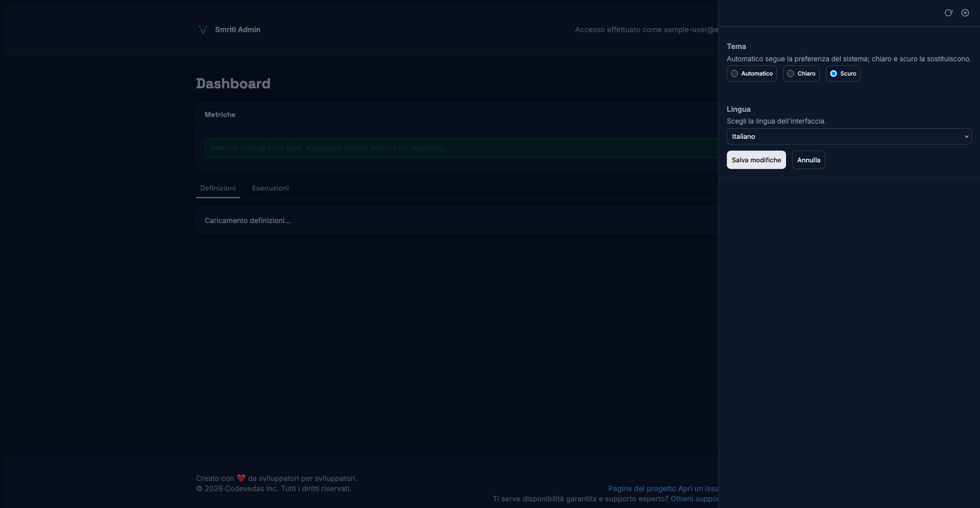
Task: Click the red heart icon in footer
Action: (241, 478)
